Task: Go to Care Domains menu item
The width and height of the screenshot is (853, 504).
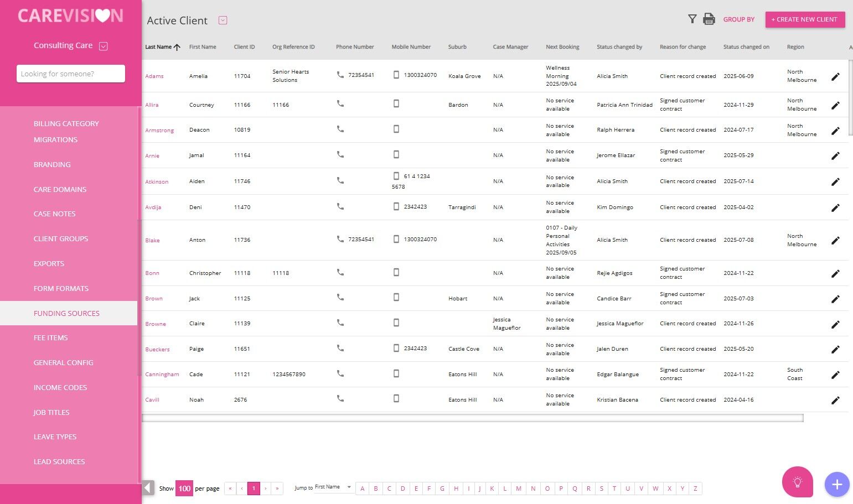Action: tap(60, 190)
